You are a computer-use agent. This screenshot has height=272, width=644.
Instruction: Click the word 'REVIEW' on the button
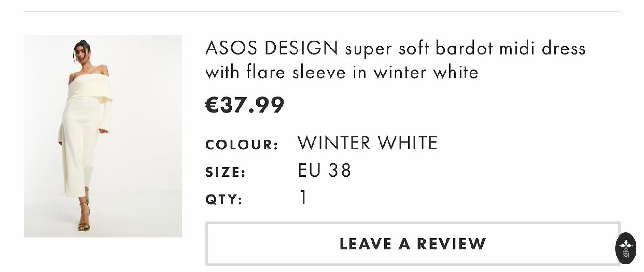tap(451, 244)
